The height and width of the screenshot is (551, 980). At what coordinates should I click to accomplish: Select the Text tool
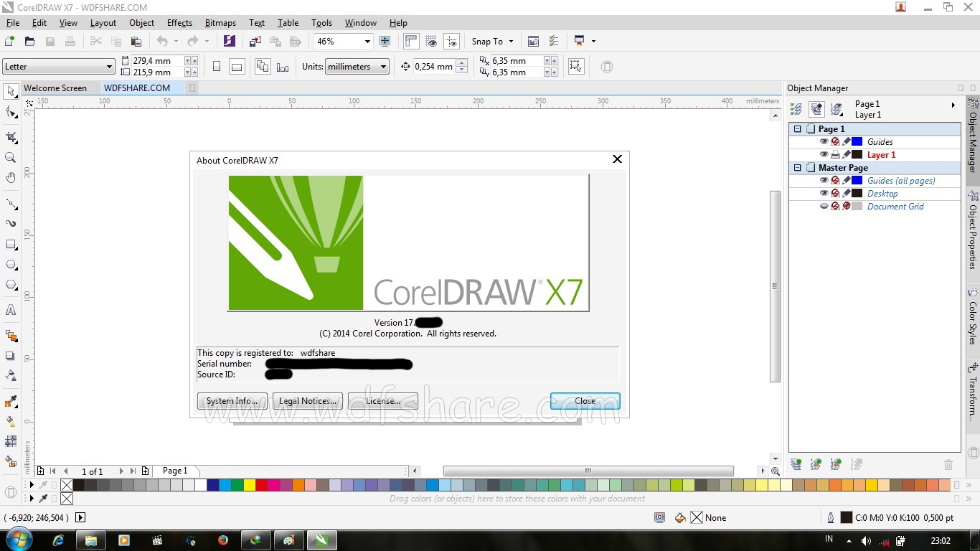[11, 311]
